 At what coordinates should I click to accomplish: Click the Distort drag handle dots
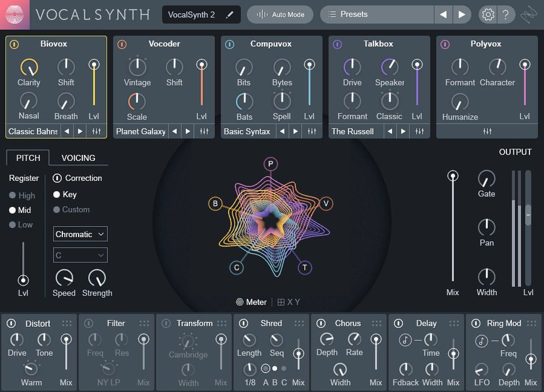click(66, 323)
